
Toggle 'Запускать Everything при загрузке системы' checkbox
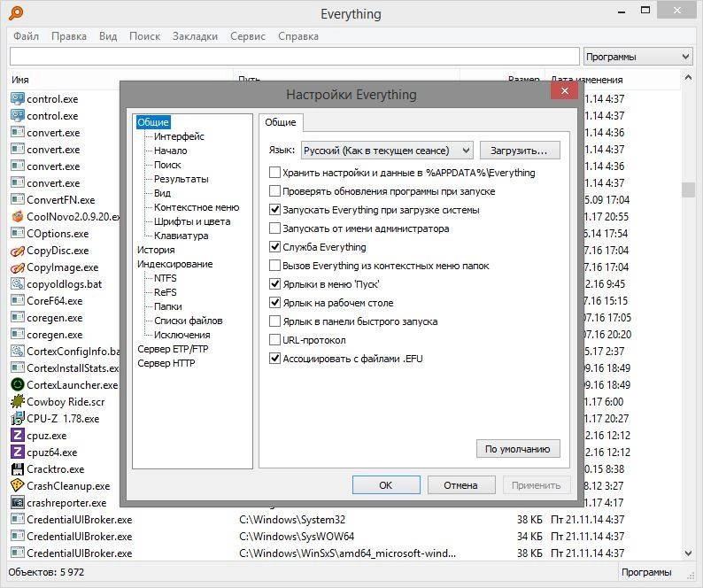tap(274, 210)
